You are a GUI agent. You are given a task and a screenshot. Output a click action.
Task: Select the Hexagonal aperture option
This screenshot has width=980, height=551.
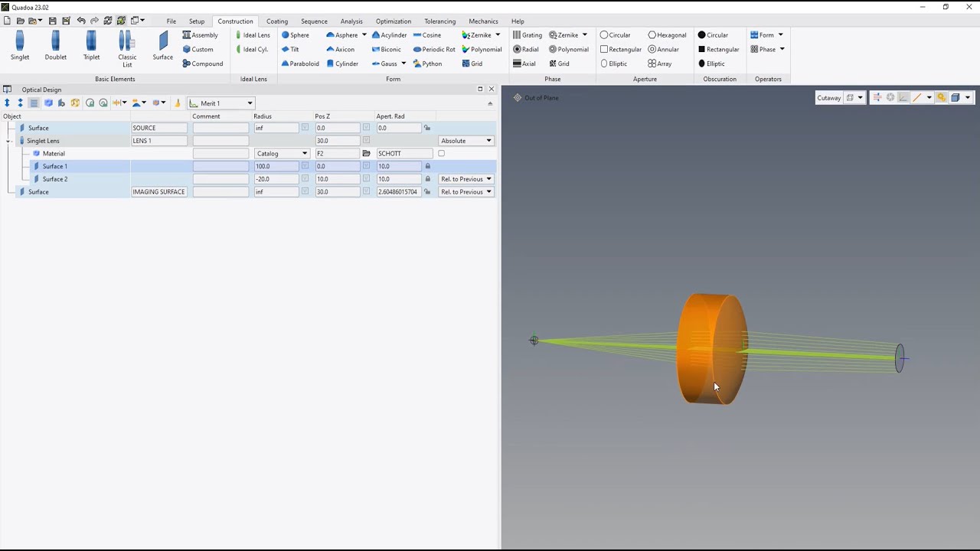coord(667,35)
